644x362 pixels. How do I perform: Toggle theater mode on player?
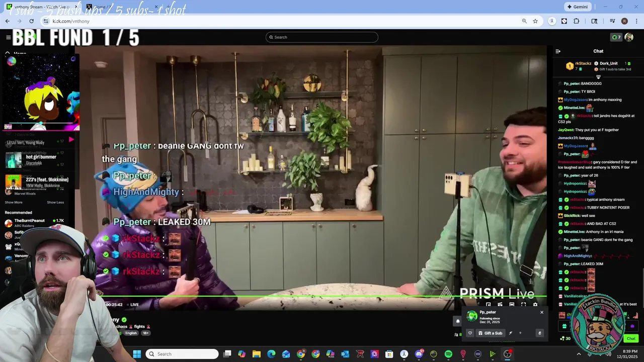[512, 304]
